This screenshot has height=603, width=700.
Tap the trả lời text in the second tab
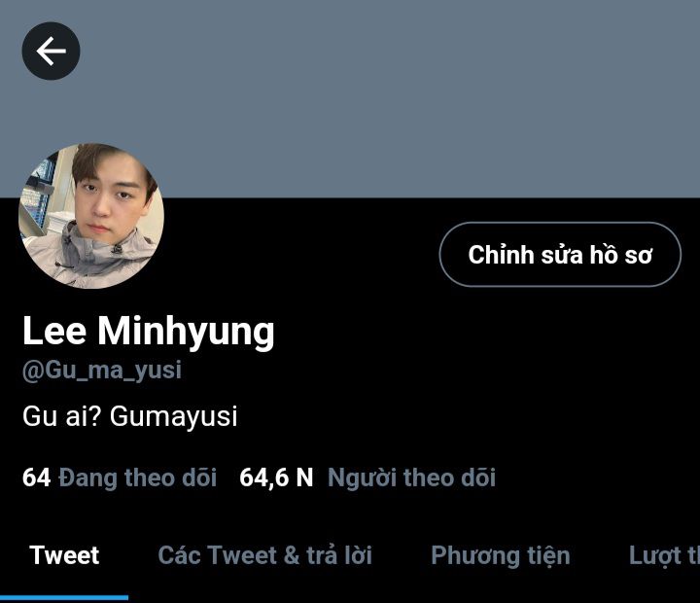339,555
